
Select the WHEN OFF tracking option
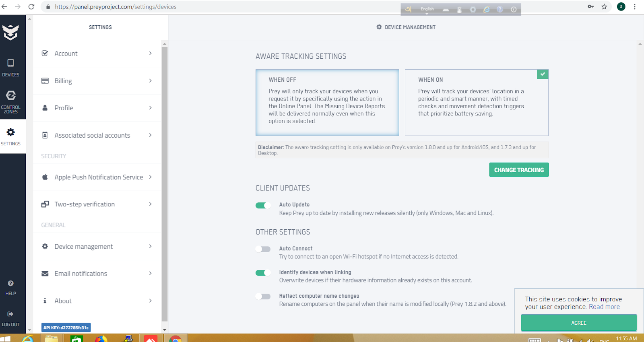tap(327, 103)
